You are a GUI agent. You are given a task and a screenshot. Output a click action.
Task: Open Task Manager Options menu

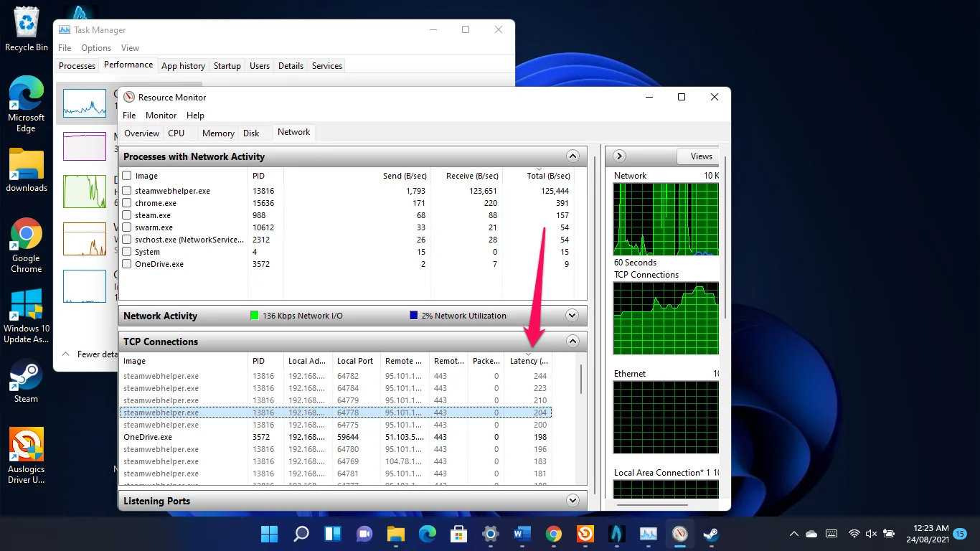tap(96, 48)
